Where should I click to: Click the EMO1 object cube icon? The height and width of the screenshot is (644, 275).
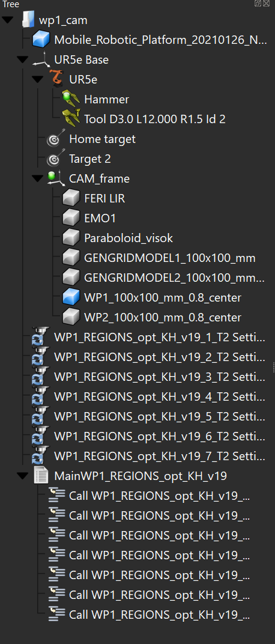[71, 218]
